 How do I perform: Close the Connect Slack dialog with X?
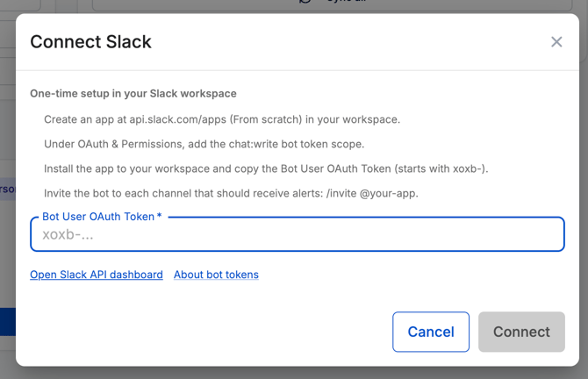click(x=556, y=41)
